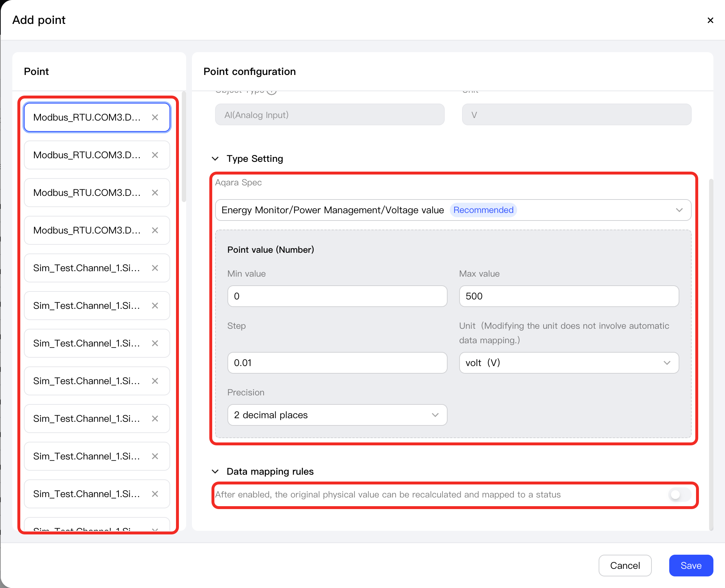Viewport: 725px width, 588px height.
Task: Select the second Modbus_RTU.COM3 point item
Action: pyautogui.click(x=97, y=155)
